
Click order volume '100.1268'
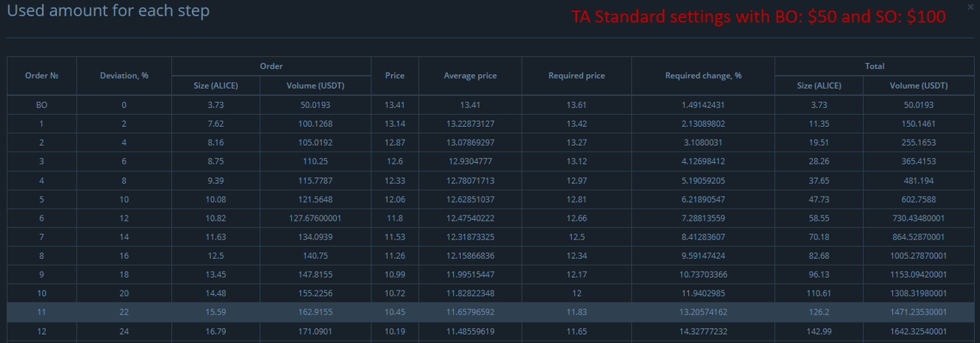point(315,123)
